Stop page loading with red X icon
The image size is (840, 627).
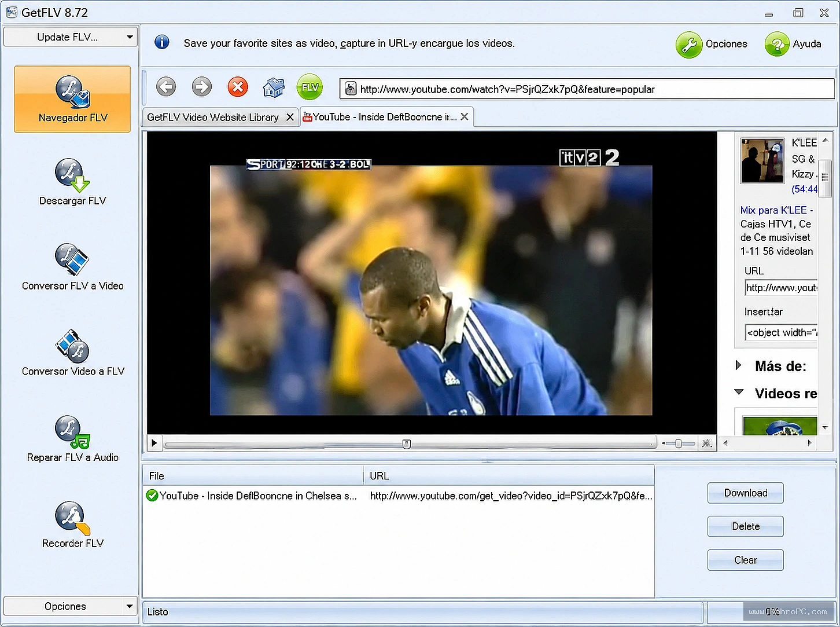(x=238, y=87)
